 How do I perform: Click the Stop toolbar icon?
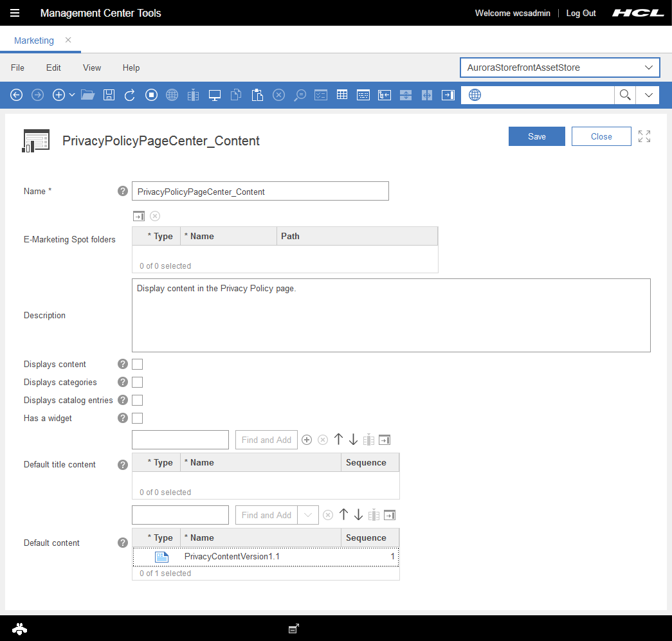click(x=151, y=95)
